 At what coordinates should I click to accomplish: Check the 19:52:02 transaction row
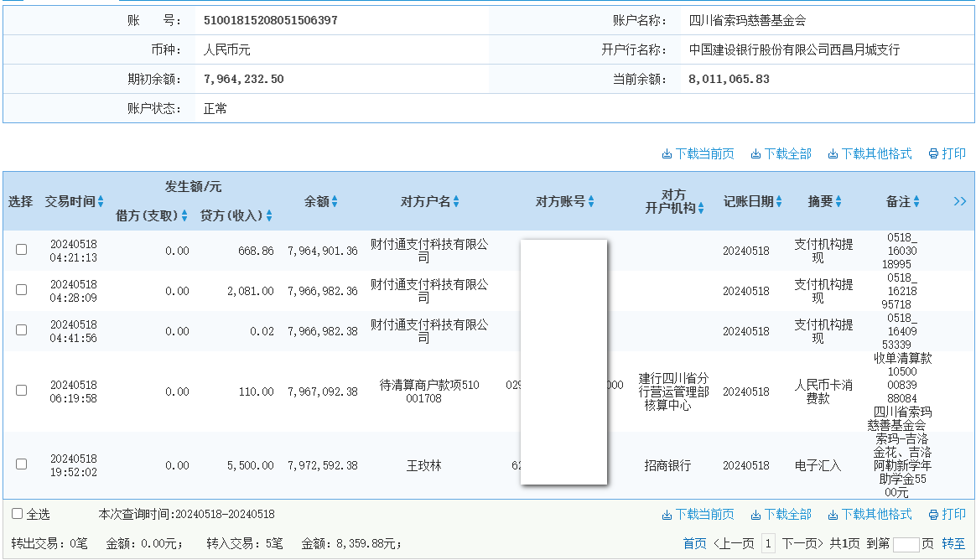[x=21, y=464]
